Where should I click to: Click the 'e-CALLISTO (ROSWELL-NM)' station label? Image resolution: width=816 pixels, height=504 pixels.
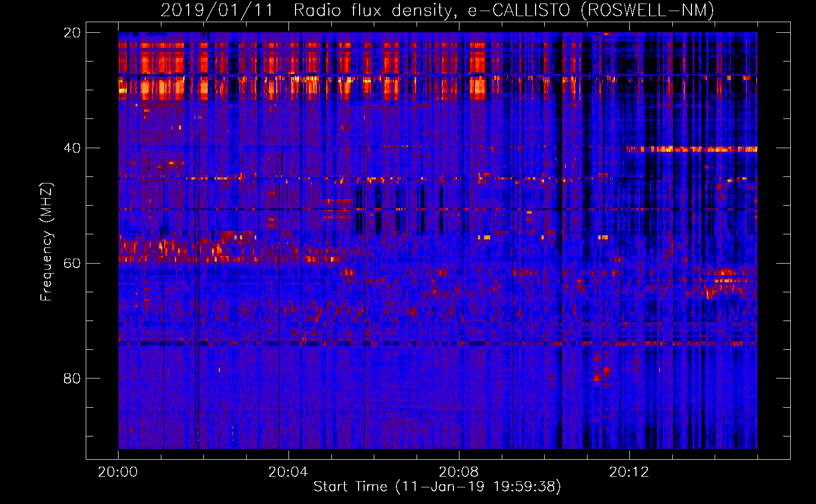(x=592, y=11)
